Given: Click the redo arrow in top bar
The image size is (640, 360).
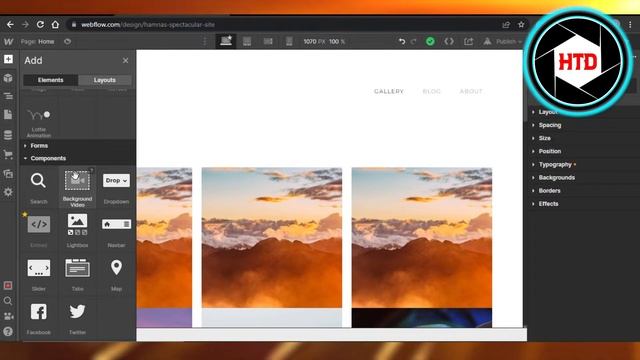Looking at the screenshot, I should pos(413,42).
